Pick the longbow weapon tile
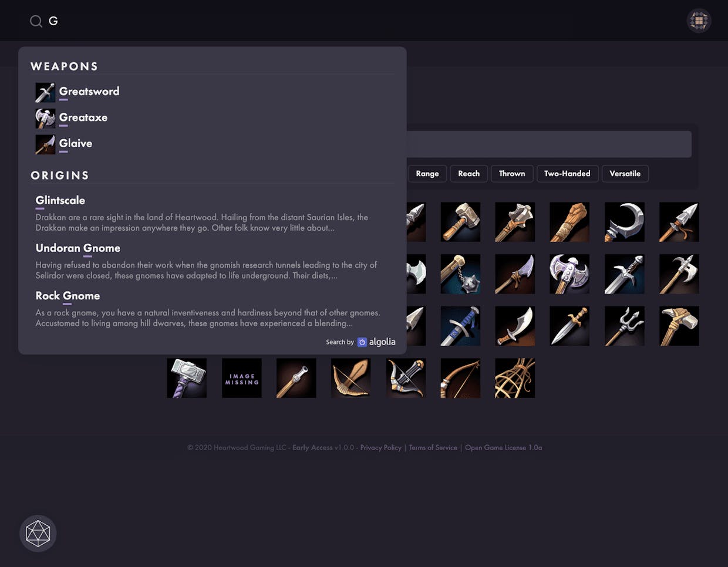The height and width of the screenshot is (567, 728). pyautogui.click(x=461, y=378)
